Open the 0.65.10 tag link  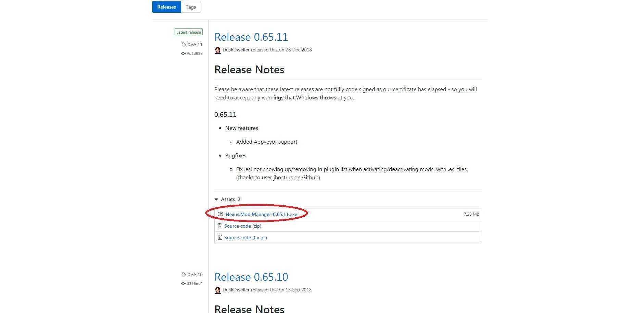coord(195,275)
